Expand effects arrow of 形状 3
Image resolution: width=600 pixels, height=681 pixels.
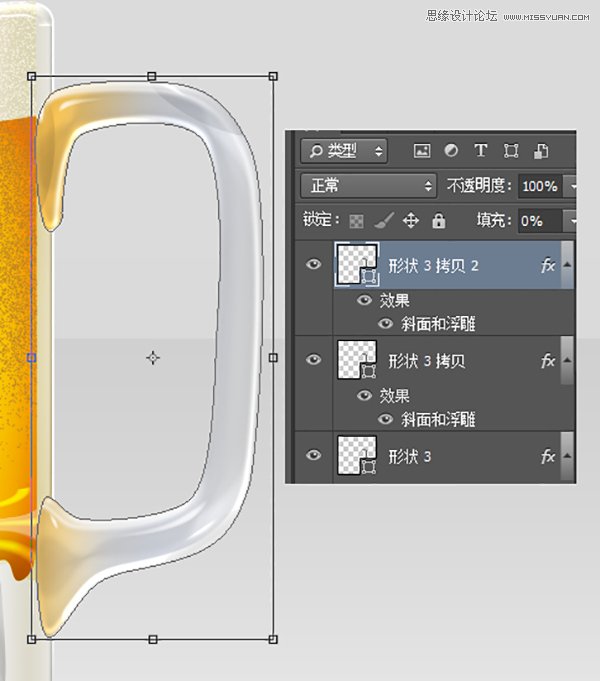pyautogui.click(x=567, y=456)
